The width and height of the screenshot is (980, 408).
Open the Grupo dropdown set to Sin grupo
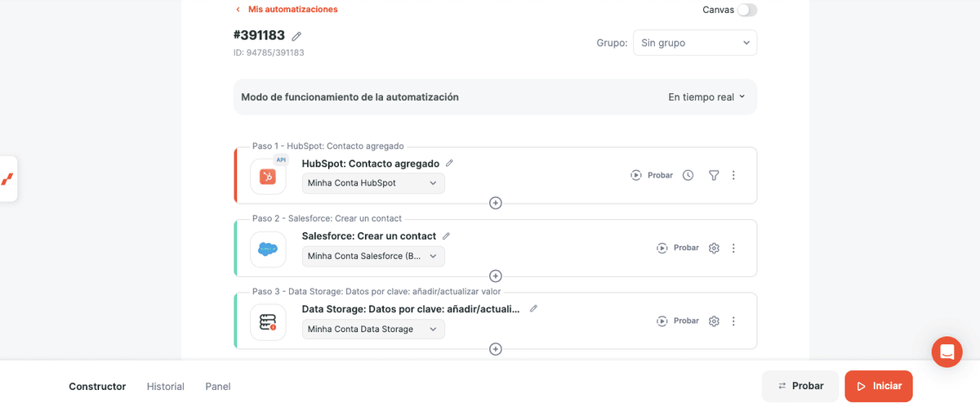(x=695, y=43)
